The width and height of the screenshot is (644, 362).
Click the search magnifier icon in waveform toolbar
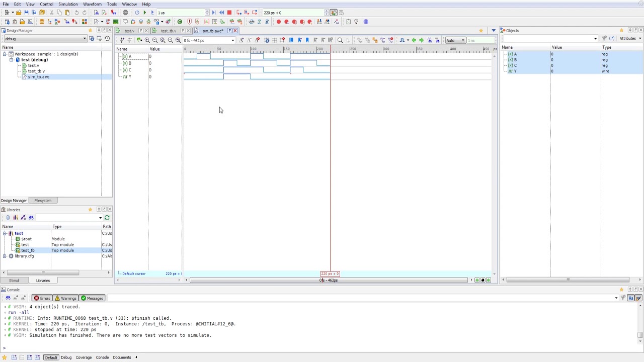pos(340,40)
